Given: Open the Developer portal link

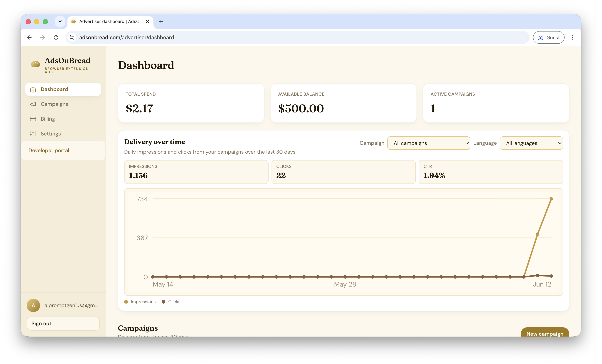Looking at the screenshot, I should (x=49, y=150).
